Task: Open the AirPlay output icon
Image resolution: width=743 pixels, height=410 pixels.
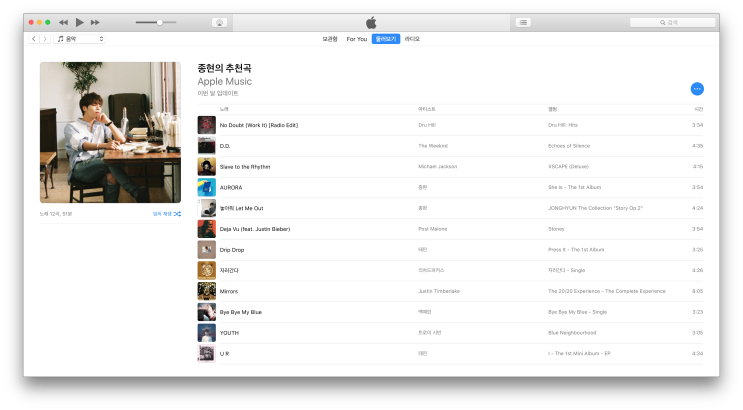Action: pyautogui.click(x=219, y=22)
